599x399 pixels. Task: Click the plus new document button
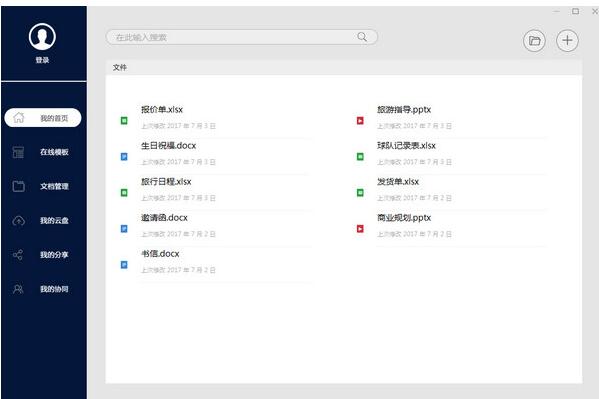pyautogui.click(x=567, y=41)
